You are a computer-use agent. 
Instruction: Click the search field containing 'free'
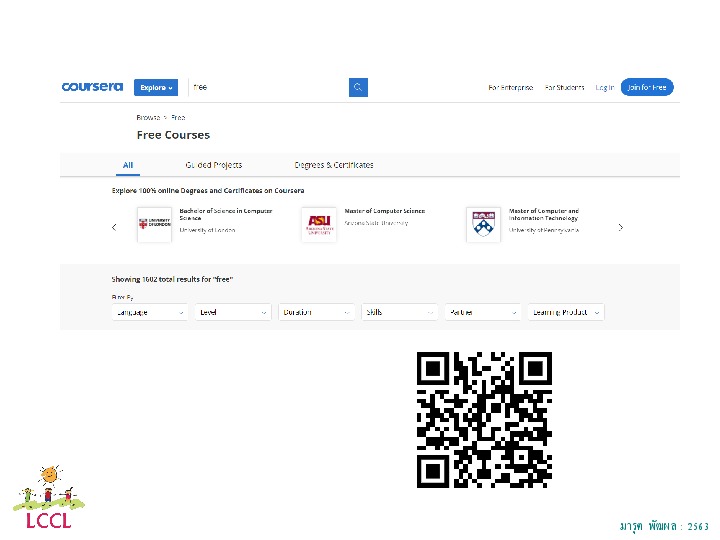coord(269,87)
